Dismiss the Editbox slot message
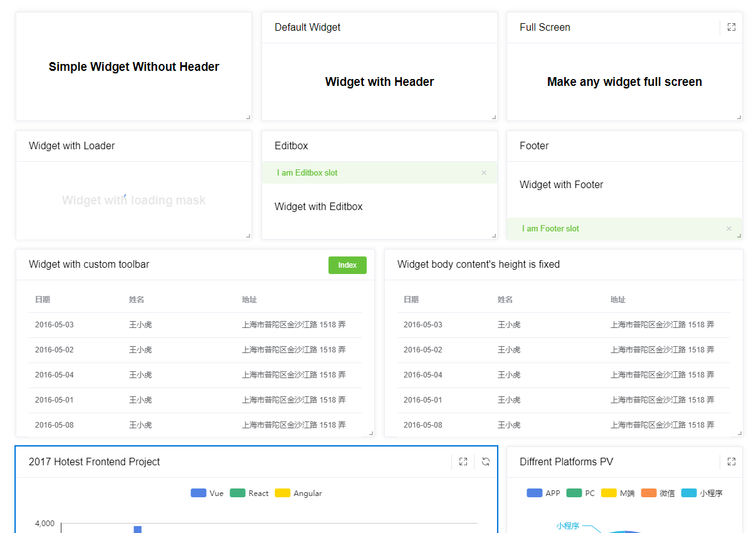The width and height of the screenshot is (756, 533). [484, 173]
